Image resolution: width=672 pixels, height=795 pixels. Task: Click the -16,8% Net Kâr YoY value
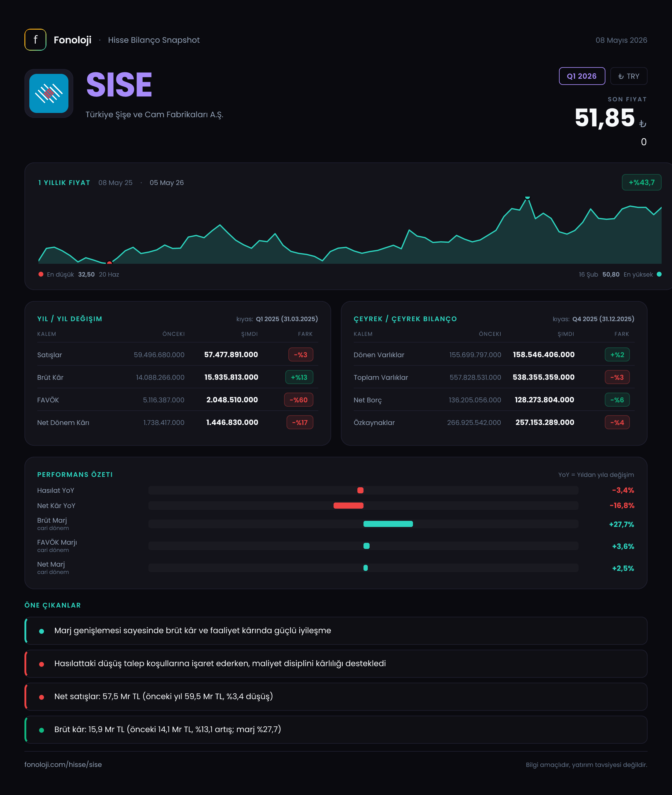click(x=622, y=506)
